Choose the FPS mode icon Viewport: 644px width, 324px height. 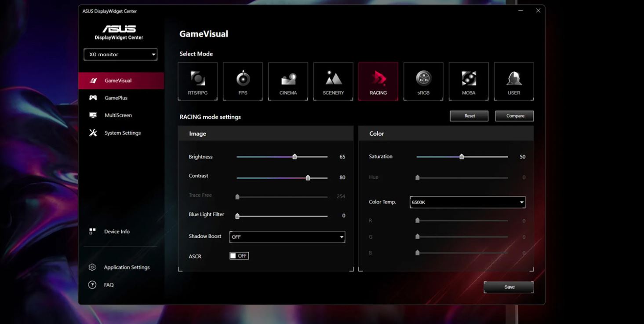(243, 81)
